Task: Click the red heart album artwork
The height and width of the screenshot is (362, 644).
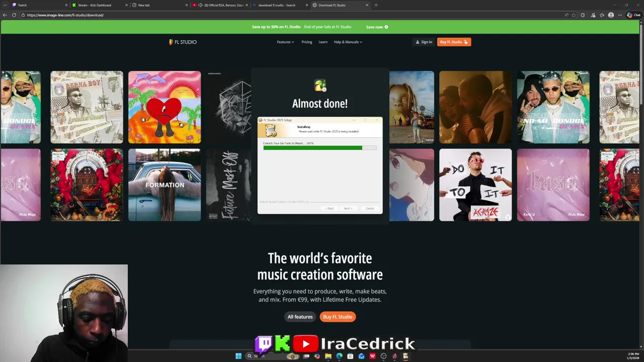Action: [165, 107]
